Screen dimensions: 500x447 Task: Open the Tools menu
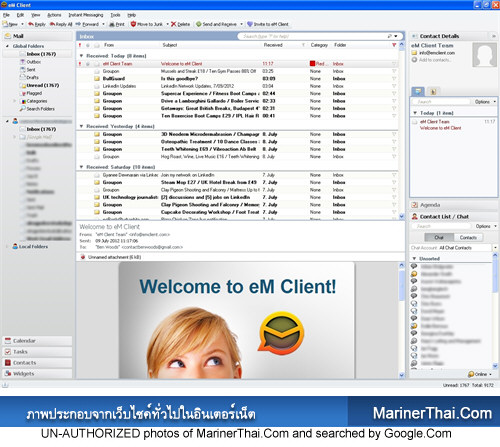point(115,15)
